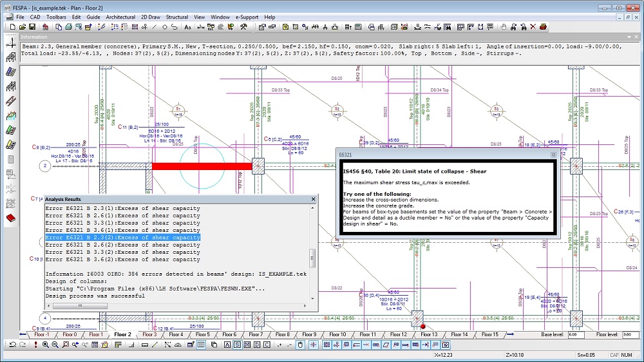Select the circle drawing tool in the top toolbar
644x362 pixels.
click(164, 27)
